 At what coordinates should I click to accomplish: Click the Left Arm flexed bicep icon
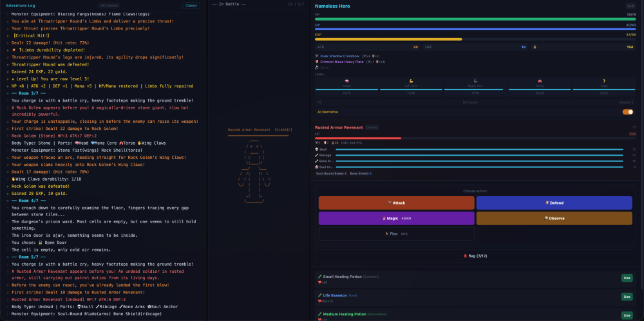[x=411, y=81]
